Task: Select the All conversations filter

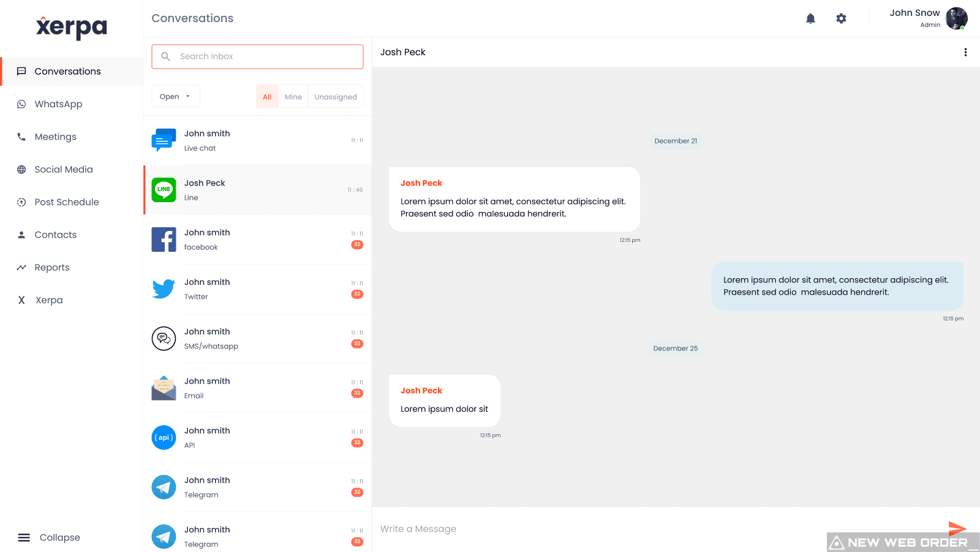Action: (x=267, y=97)
